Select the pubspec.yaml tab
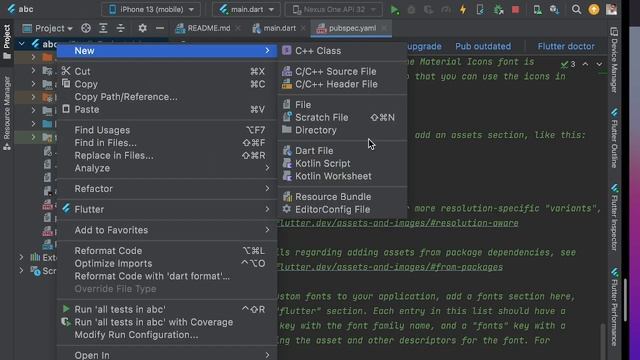640x360 pixels. (x=352, y=28)
